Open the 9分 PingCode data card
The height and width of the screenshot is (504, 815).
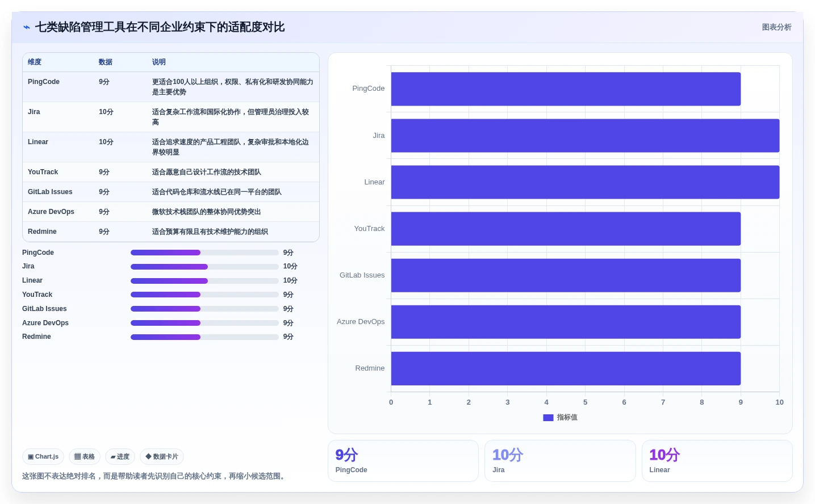pyautogui.click(x=403, y=461)
